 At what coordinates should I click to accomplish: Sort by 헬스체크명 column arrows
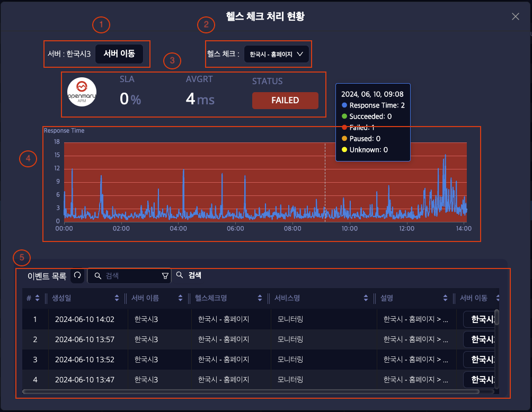pyautogui.click(x=260, y=298)
